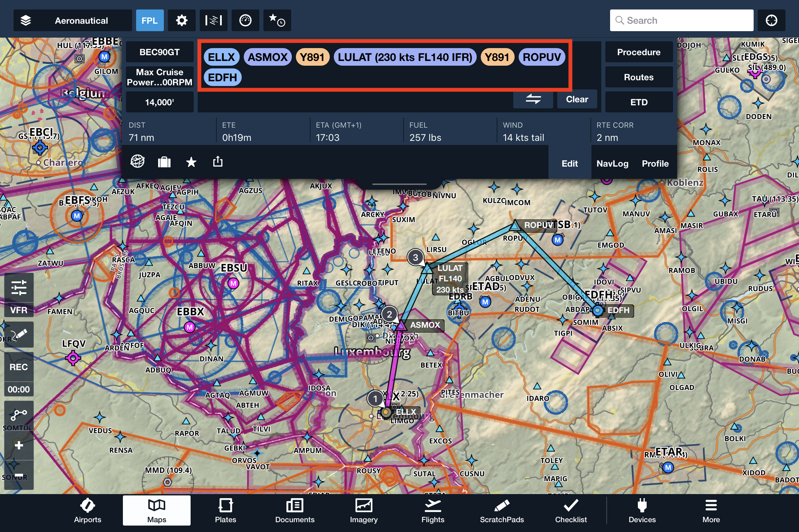This screenshot has width=799, height=532.
Task: Zoom in with the plus button
Action: 19,445
